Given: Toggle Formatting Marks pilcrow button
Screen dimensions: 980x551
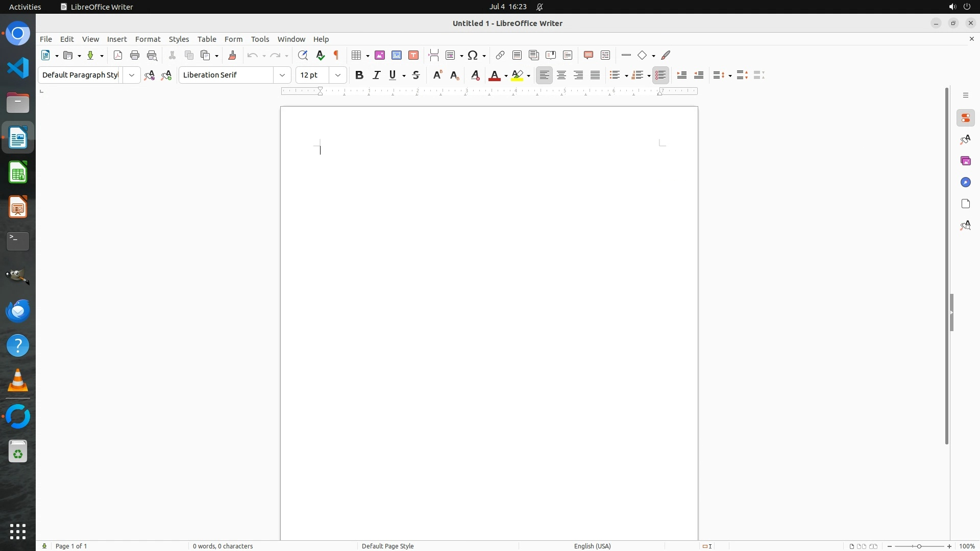Looking at the screenshot, I should click(x=336, y=55).
